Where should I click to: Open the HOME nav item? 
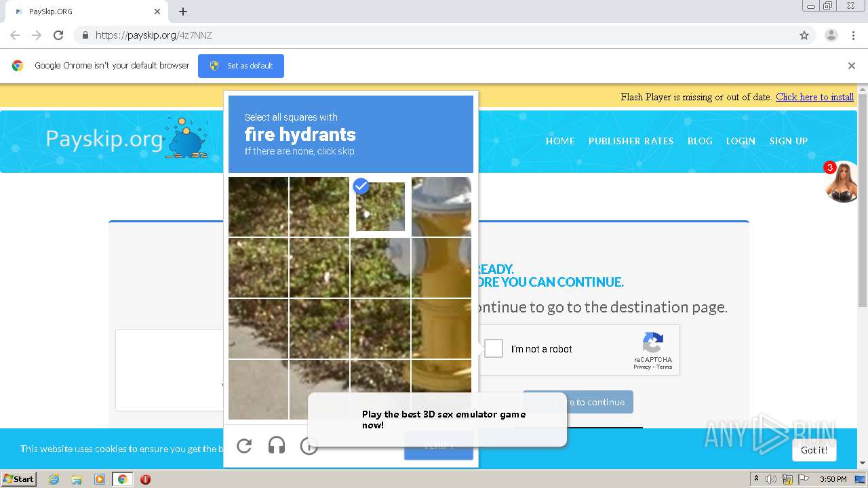[x=560, y=141]
